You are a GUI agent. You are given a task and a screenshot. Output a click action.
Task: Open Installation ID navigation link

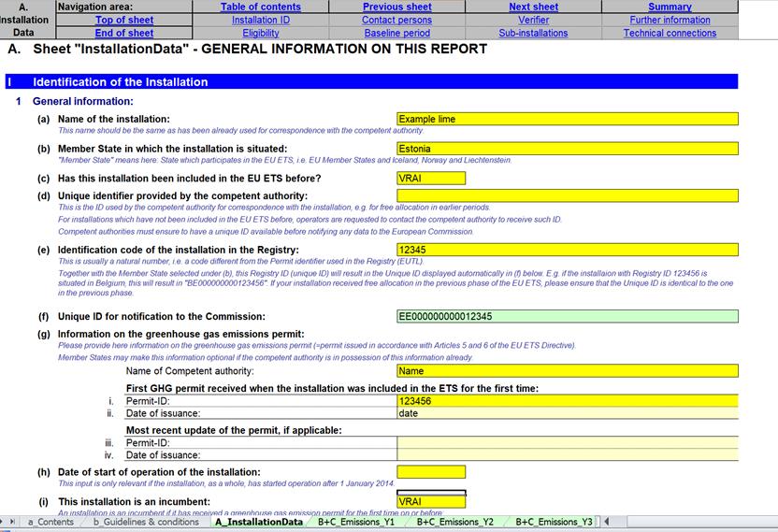[261, 20]
